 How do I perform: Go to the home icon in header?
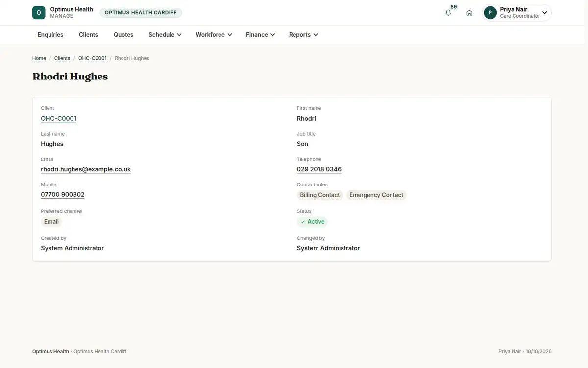469,13
